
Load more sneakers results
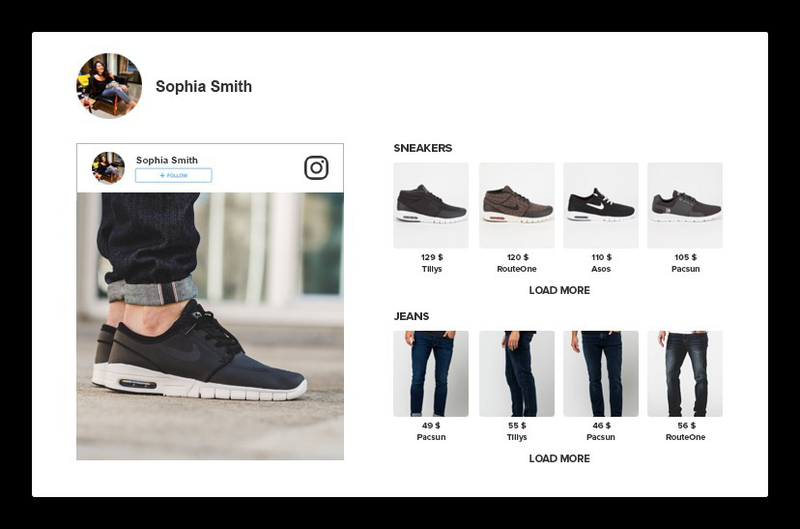[559, 290]
